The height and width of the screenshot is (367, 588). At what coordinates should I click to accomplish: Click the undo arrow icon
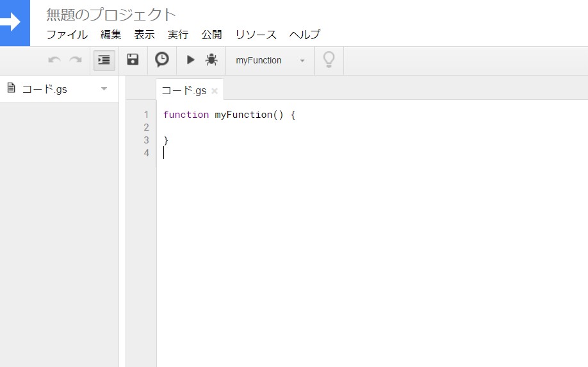point(54,60)
